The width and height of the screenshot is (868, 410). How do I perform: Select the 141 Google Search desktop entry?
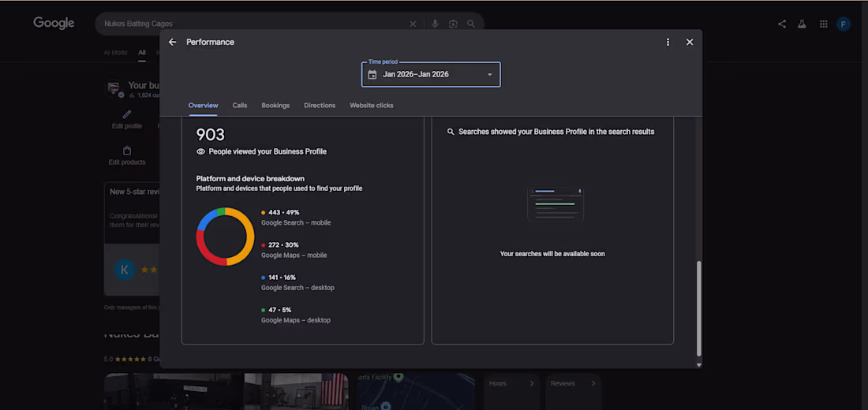pos(297,282)
